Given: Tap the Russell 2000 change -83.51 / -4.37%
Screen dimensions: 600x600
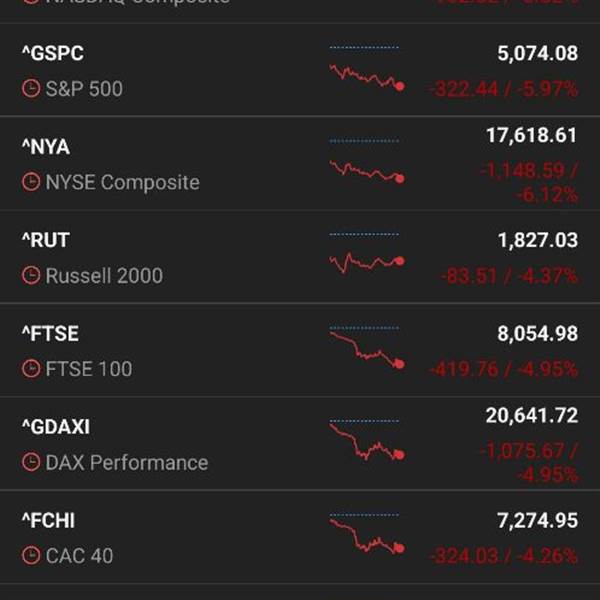Looking at the screenshot, I should (x=509, y=276).
